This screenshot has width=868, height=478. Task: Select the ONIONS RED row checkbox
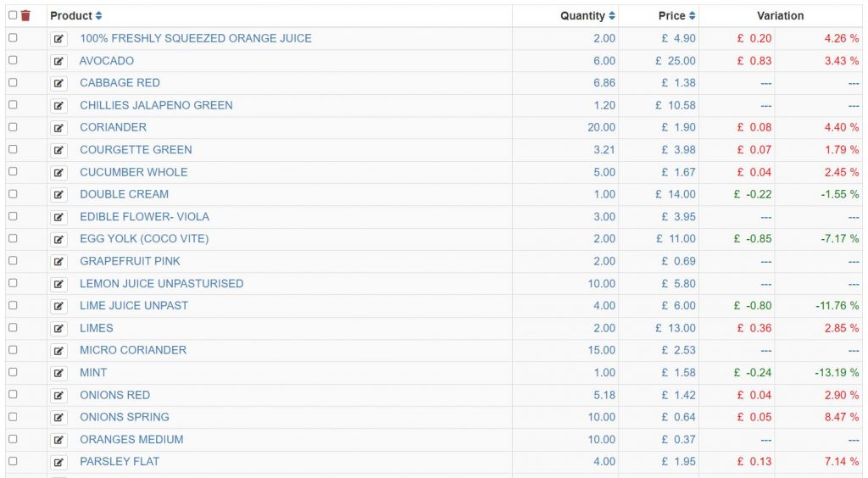click(x=13, y=394)
